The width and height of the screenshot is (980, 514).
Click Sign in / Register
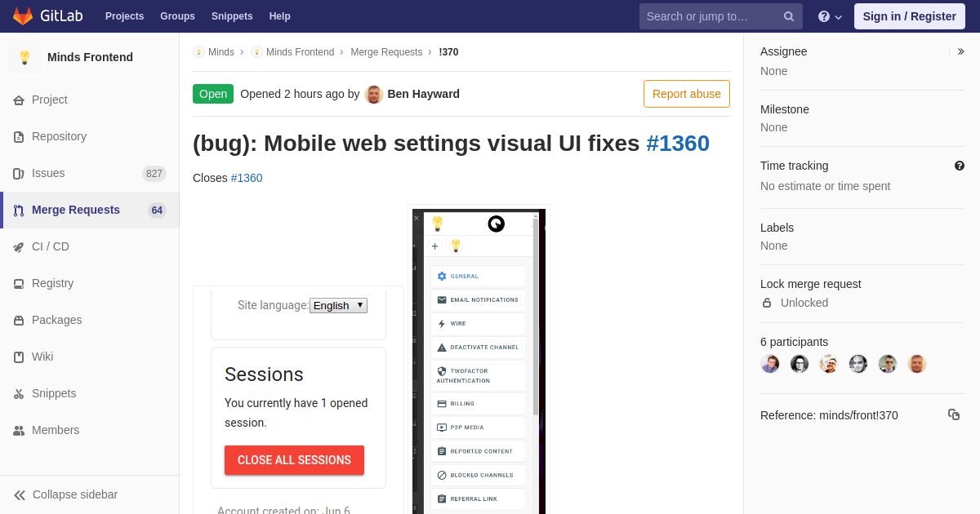point(909,16)
